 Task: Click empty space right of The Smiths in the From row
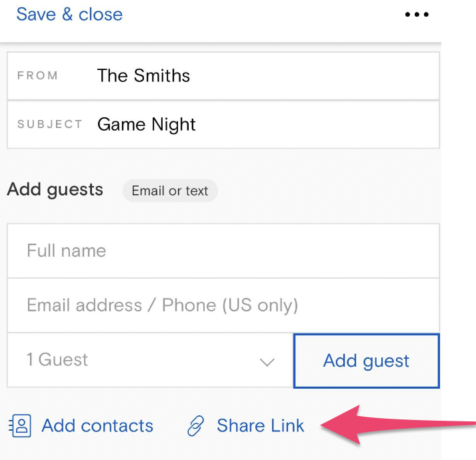point(313,75)
